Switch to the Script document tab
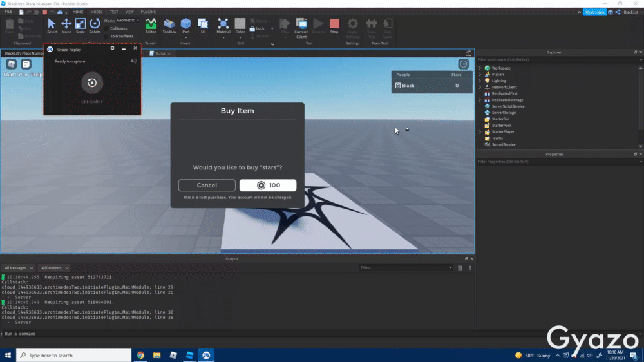Screen dimensions: 644x362 pos(160,53)
